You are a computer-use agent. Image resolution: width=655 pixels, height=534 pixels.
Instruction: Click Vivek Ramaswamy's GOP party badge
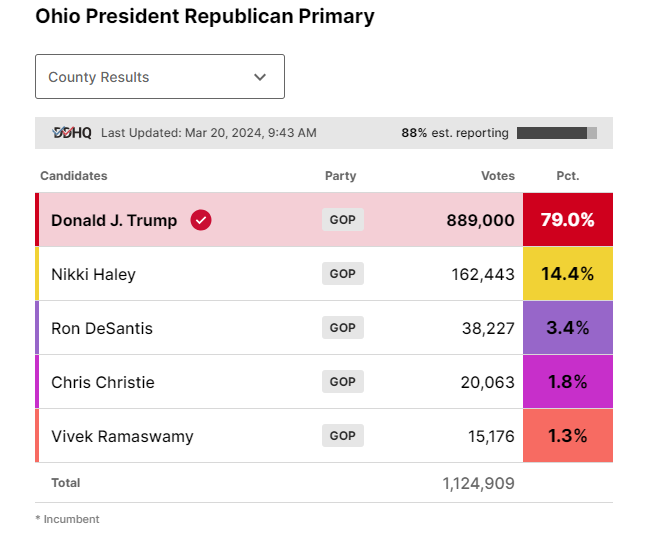point(342,436)
